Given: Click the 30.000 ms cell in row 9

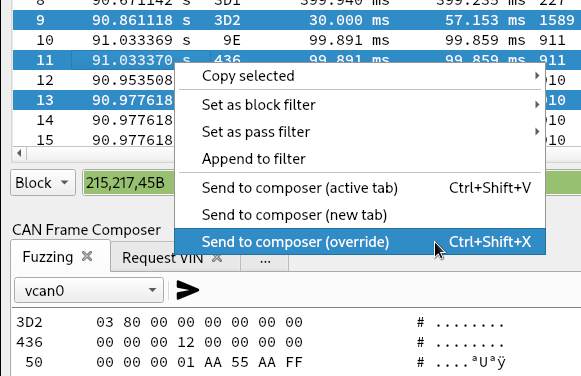Looking at the screenshot, I should 349,20.
